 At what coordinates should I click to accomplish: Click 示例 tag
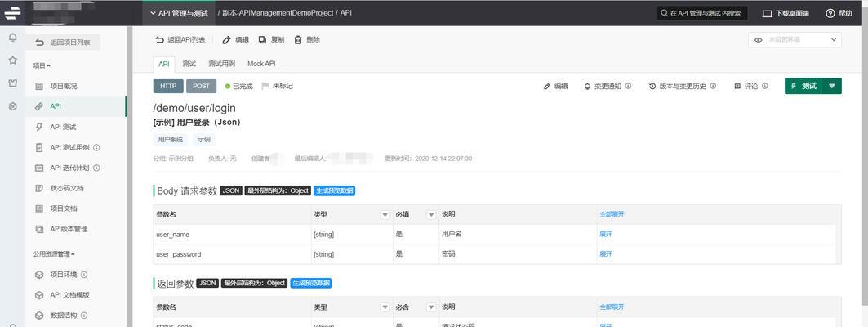pos(204,140)
